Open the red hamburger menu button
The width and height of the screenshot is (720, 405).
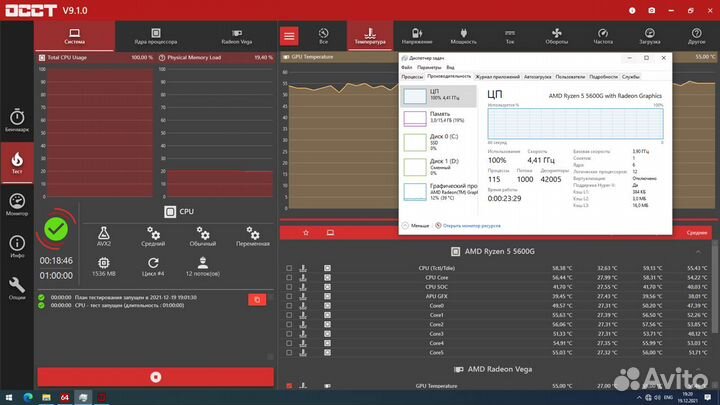point(289,36)
